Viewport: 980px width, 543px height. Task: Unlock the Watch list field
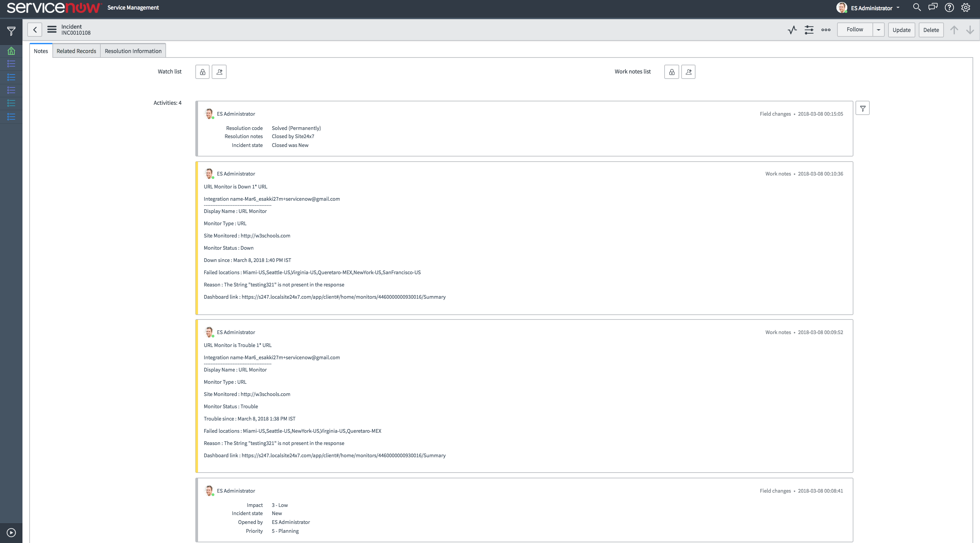point(202,72)
